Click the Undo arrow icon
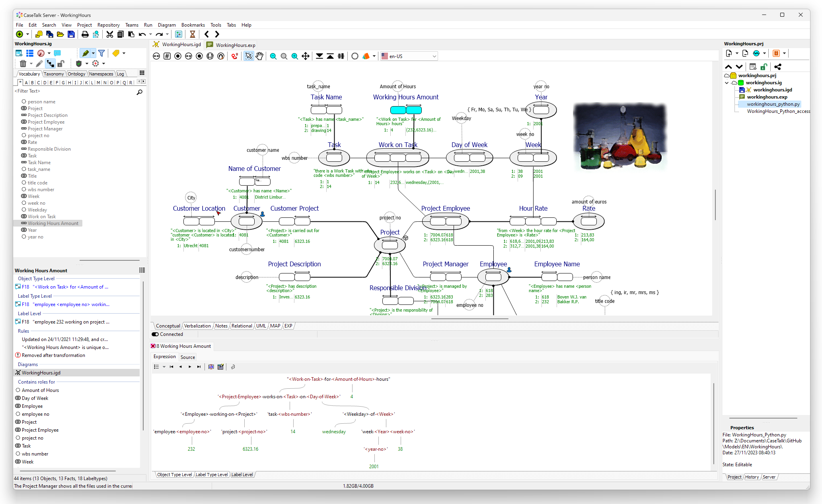Image resolution: width=822 pixels, height=504 pixels. tap(142, 34)
